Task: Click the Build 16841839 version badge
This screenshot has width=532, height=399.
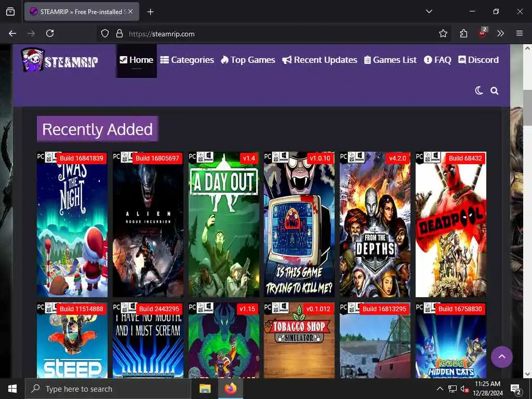Action: tap(82, 158)
